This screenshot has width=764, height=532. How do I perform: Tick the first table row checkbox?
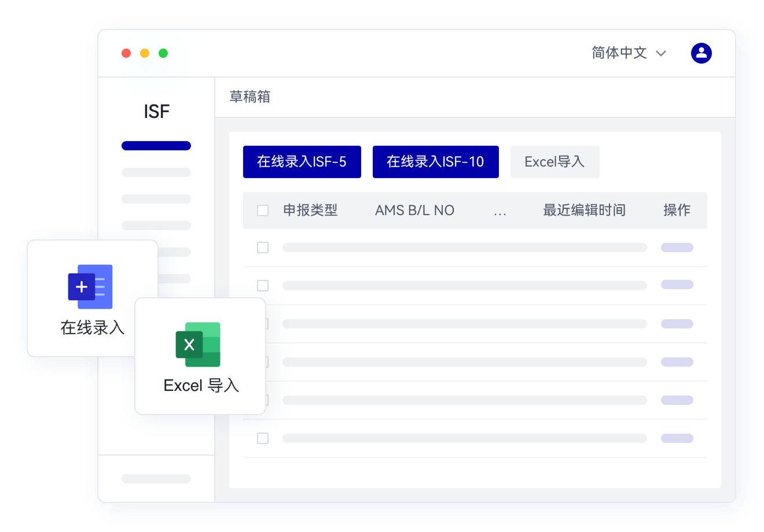pos(262,247)
